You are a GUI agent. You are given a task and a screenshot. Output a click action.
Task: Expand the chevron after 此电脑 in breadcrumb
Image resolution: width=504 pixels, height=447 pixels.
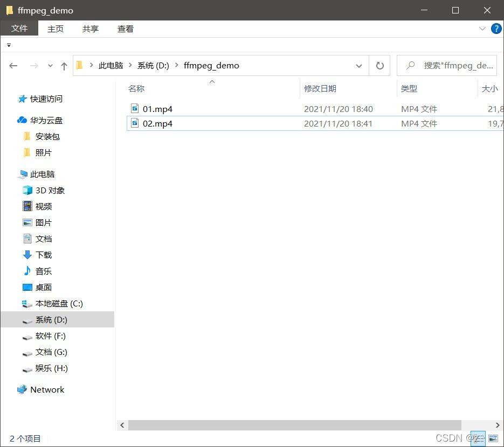[130, 65]
